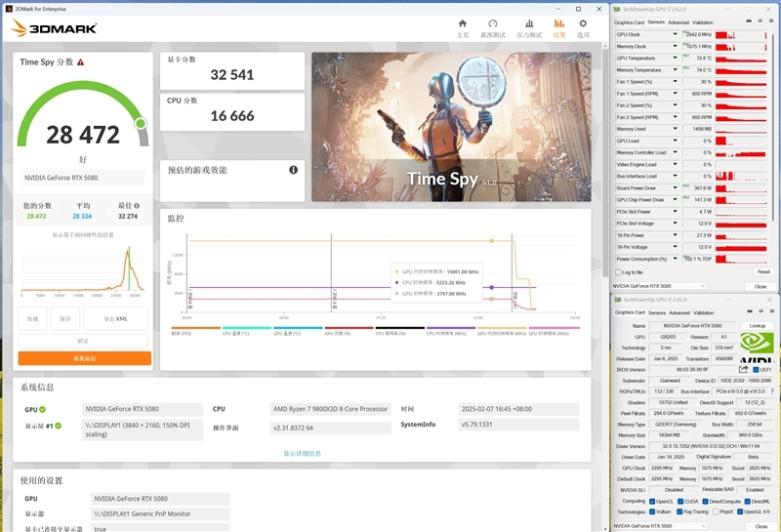
Task: Open GPU Temperature sensor dropdown arrow
Action: (675, 59)
